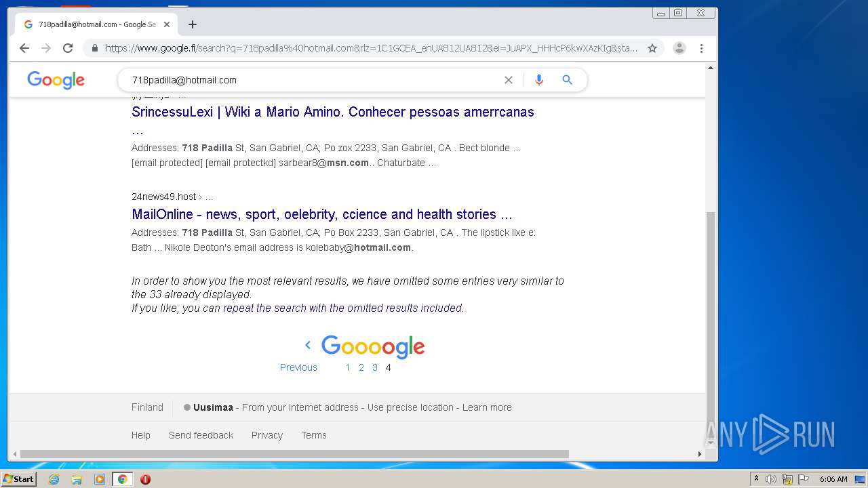View site security via the padlock icon

pyautogui.click(x=95, y=48)
